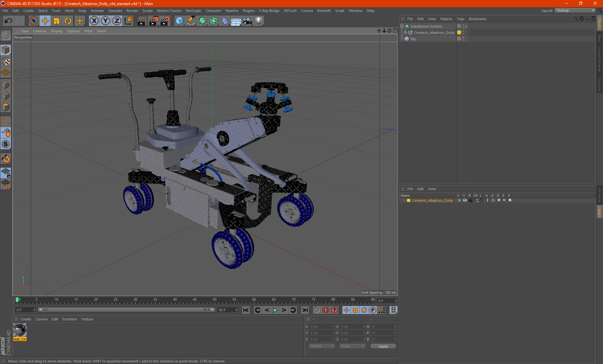Add a Light object

coord(259,21)
